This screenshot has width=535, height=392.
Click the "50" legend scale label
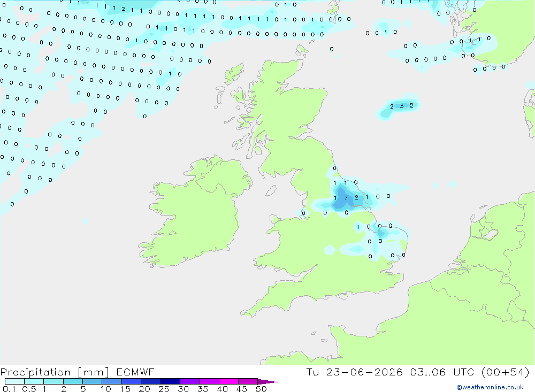click(262, 389)
